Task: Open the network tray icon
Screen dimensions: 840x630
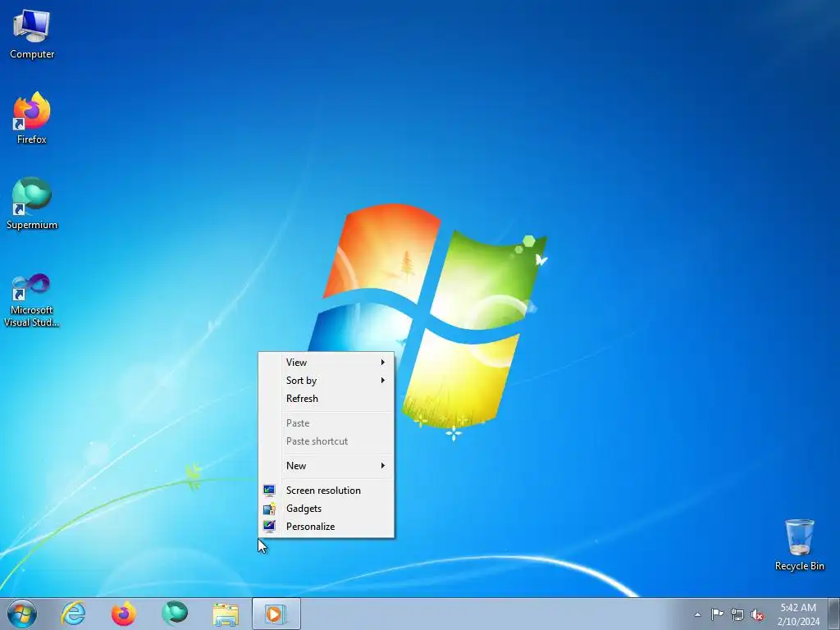Action: [737, 614]
